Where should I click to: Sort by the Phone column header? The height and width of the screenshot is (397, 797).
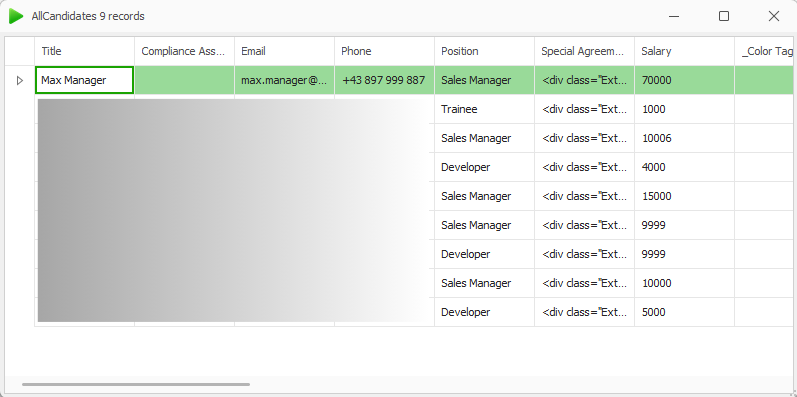coord(385,51)
